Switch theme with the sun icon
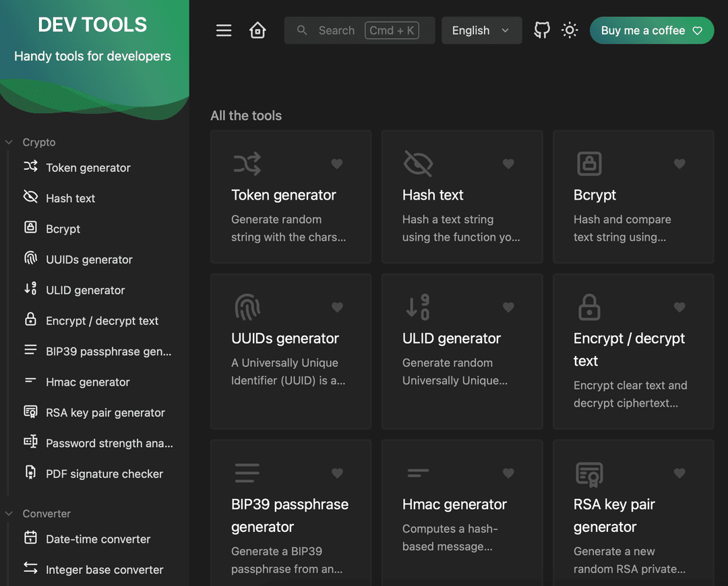The height and width of the screenshot is (586, 728). pyautogui.click(x=570, y=30)
